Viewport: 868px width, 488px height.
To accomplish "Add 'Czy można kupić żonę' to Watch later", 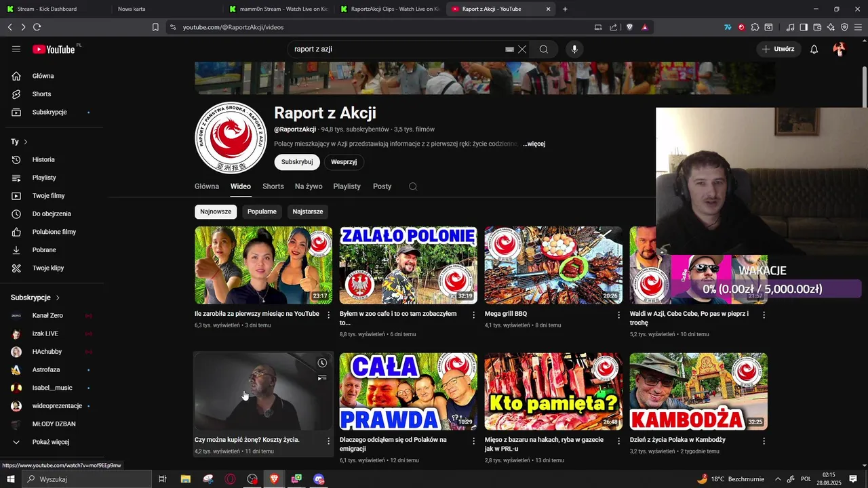I will pos(322,363).
